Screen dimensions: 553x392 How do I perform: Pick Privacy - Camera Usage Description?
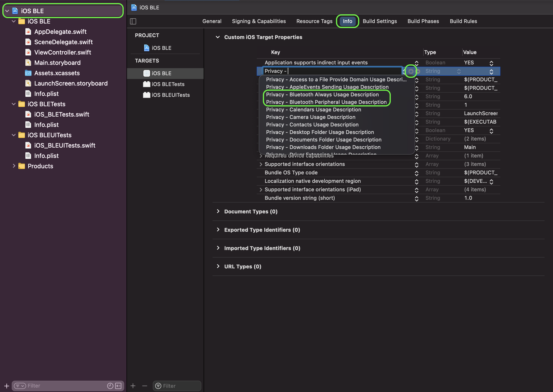[311, 117]
